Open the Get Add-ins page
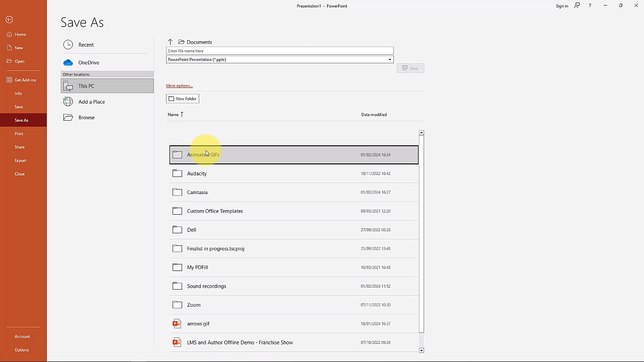The height and width of the screenshot is (362, 644). coord(25,80)
